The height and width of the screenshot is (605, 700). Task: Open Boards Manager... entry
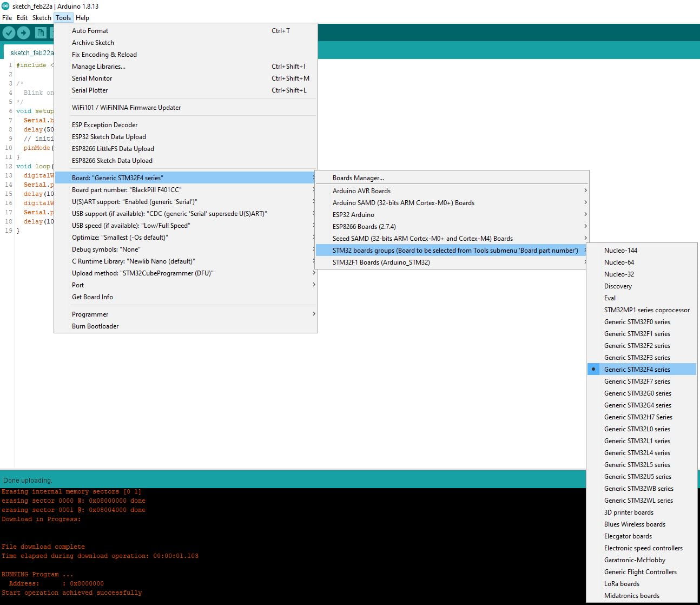358,178
